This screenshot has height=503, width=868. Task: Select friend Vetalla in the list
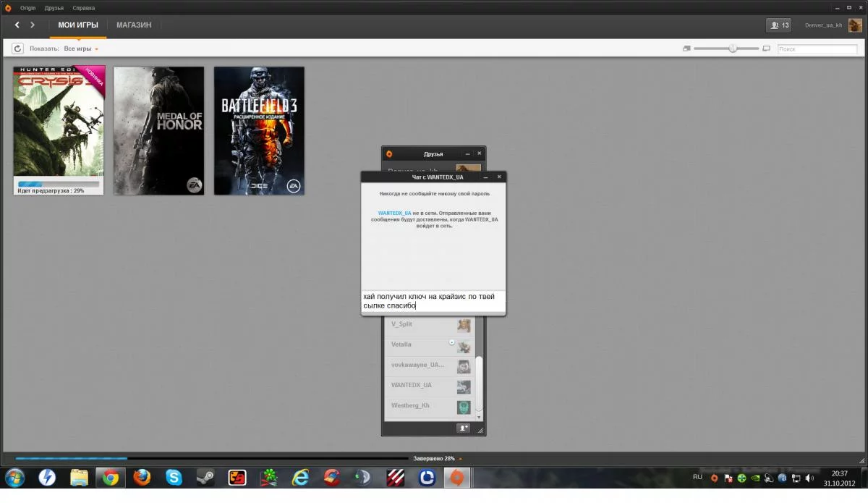(428, 345)
